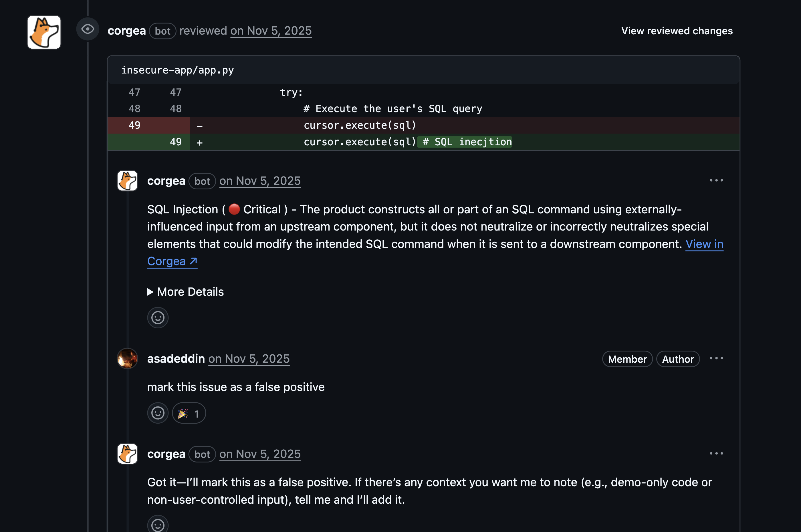Viewport: 801px width, 532px height.
Task: Expand the More Details section
Action: click(x=186, y=292)
